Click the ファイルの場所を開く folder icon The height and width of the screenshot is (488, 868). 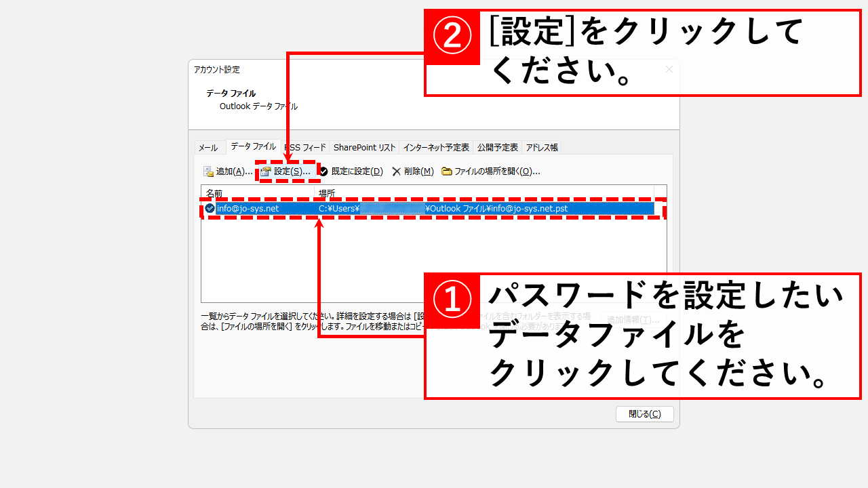pyautogui.click(x=447, y=171)
